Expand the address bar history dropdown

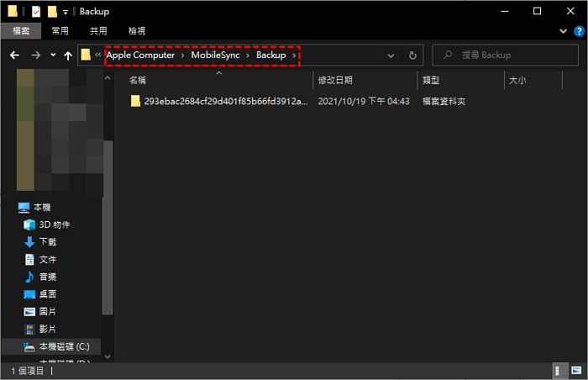[x=391, y=55]
